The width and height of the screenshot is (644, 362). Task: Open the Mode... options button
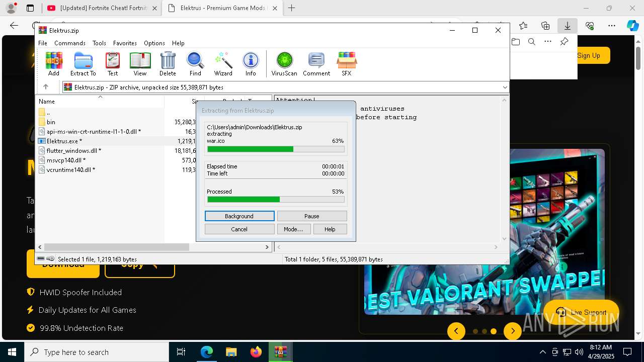click(293, 229)
